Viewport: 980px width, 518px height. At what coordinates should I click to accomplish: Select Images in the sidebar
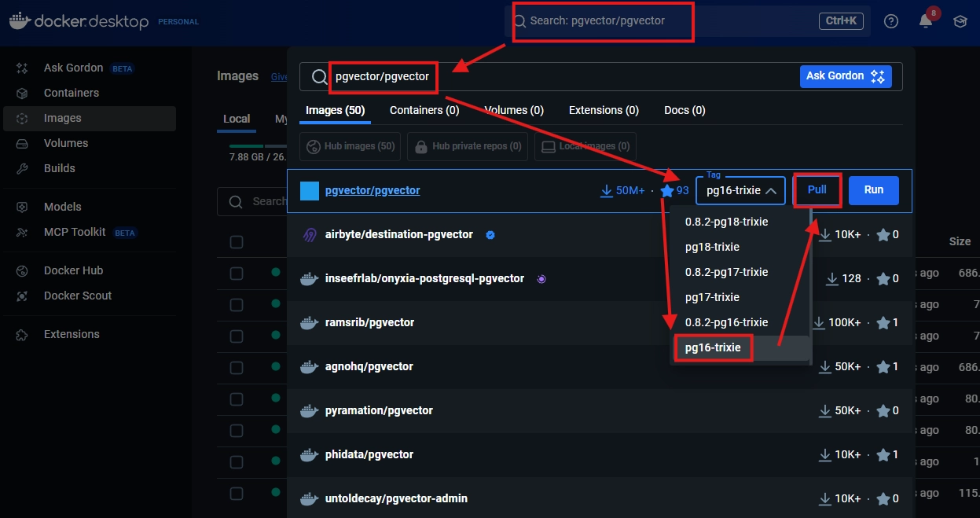(x=88, y=118)
